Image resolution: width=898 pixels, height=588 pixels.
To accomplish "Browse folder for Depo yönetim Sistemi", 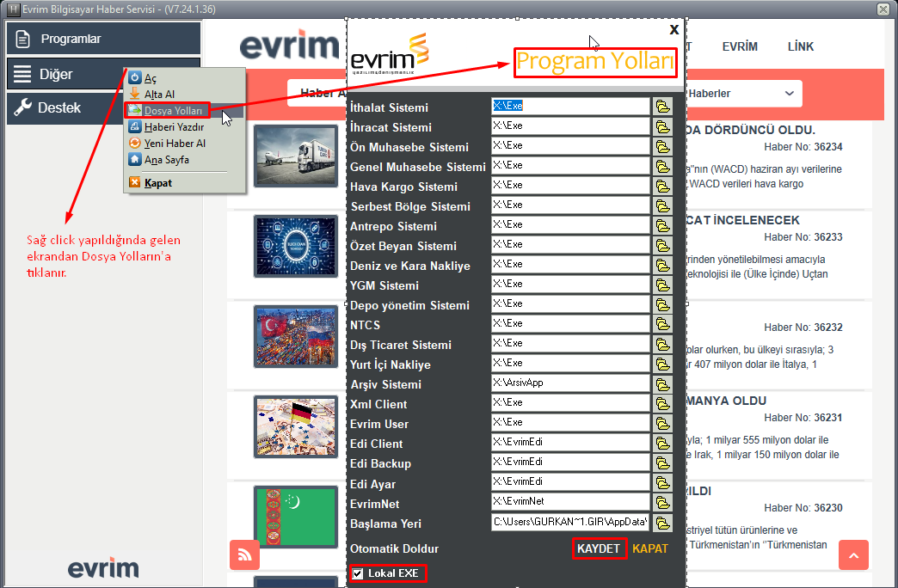I will [x=662, y=304].
